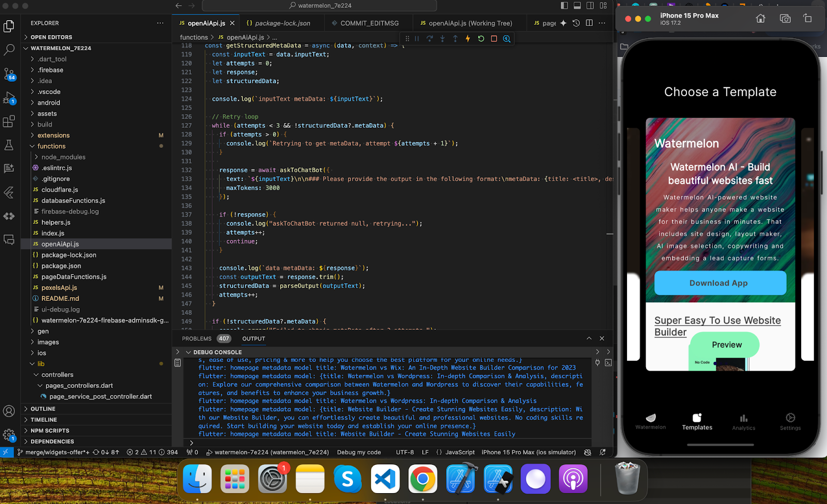The width and height of the screenshot is (827, 504).
Task: Open Manage gear in activity bar
Action: 9,435
